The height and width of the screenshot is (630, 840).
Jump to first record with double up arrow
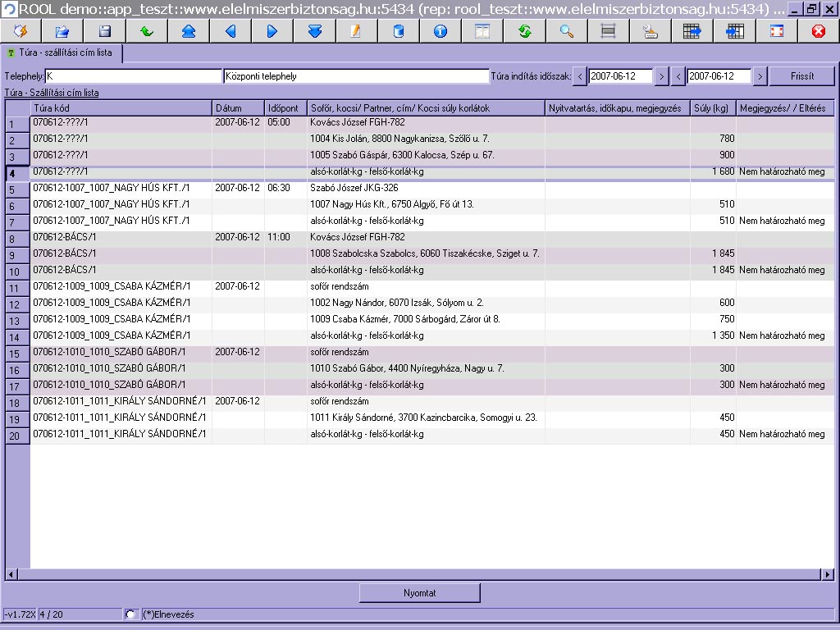[x=188, y=31]
